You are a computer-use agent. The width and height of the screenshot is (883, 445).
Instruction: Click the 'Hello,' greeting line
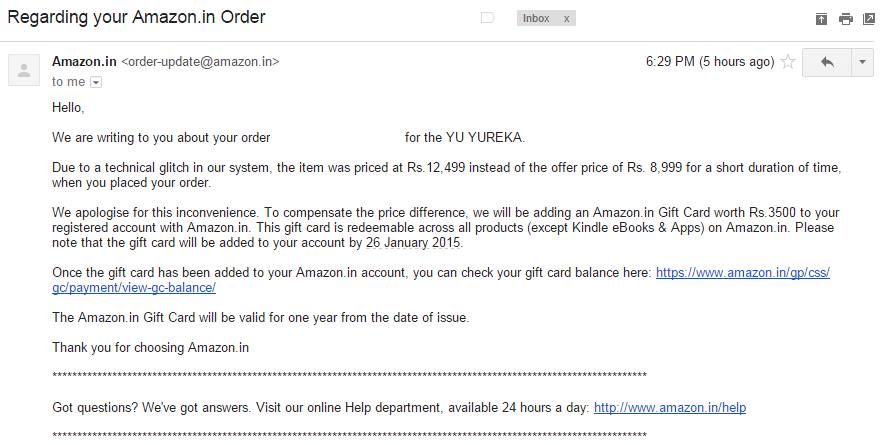pyautogui.click(x=68, y=107)
